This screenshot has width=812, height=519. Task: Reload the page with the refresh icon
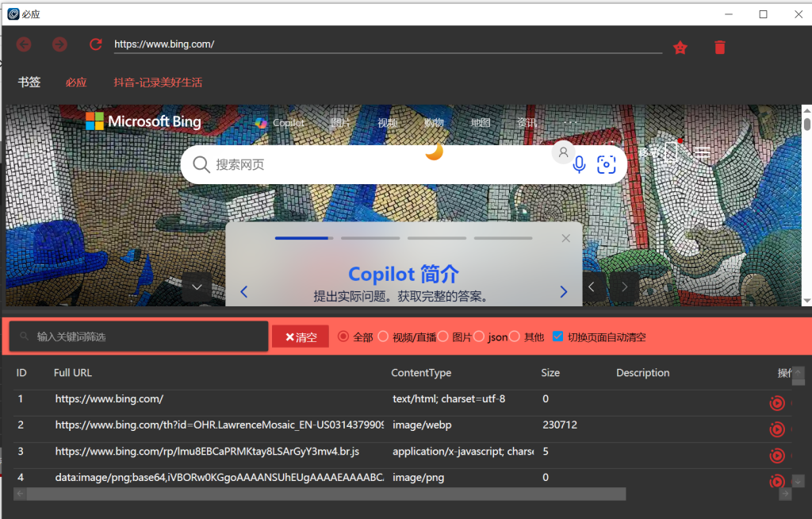click(x=95, y=44)
